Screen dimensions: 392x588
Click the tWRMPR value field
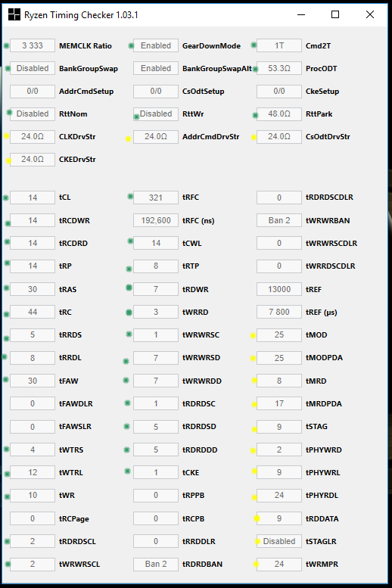pos(279,564)
